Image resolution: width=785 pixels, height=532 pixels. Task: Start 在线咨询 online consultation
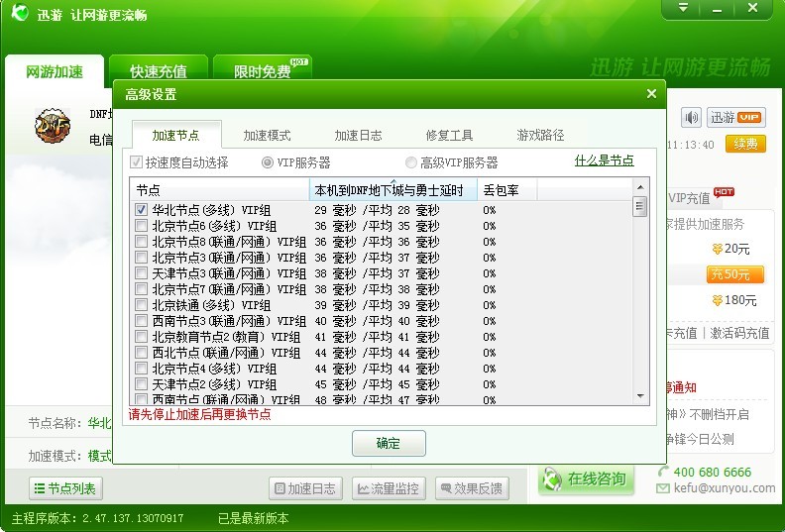pyautogui.click(x=586, y=479)
